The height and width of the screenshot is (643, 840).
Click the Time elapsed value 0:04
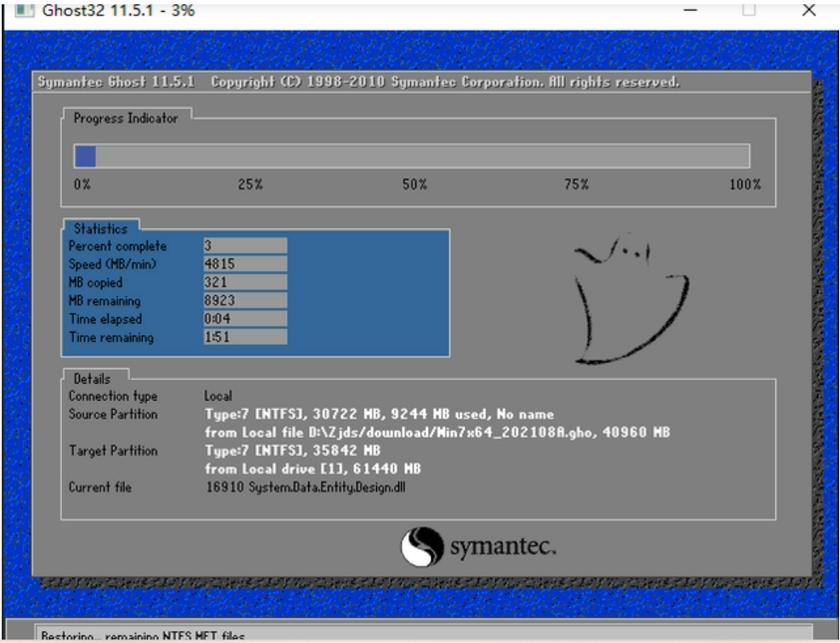coord(245,319)
